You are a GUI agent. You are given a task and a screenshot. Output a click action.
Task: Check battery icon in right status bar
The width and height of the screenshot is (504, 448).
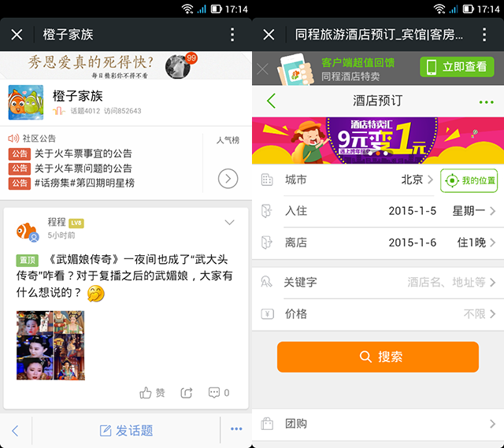tap(469, 9)
